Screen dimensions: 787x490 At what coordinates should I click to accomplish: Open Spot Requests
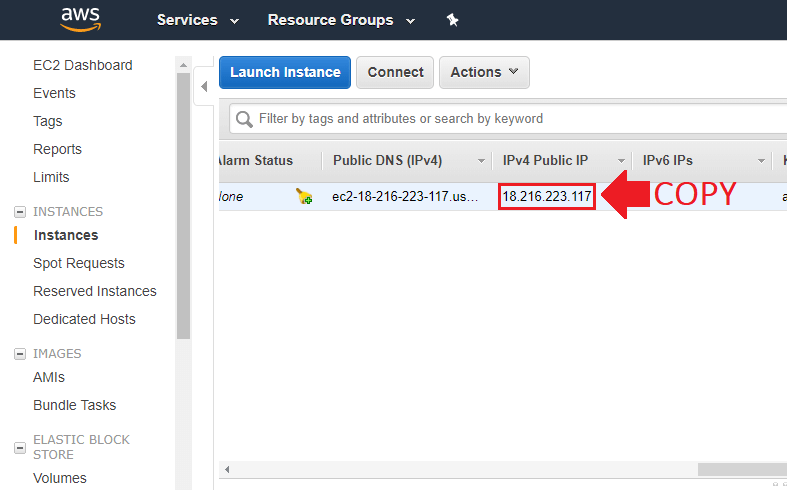point(79,264)
